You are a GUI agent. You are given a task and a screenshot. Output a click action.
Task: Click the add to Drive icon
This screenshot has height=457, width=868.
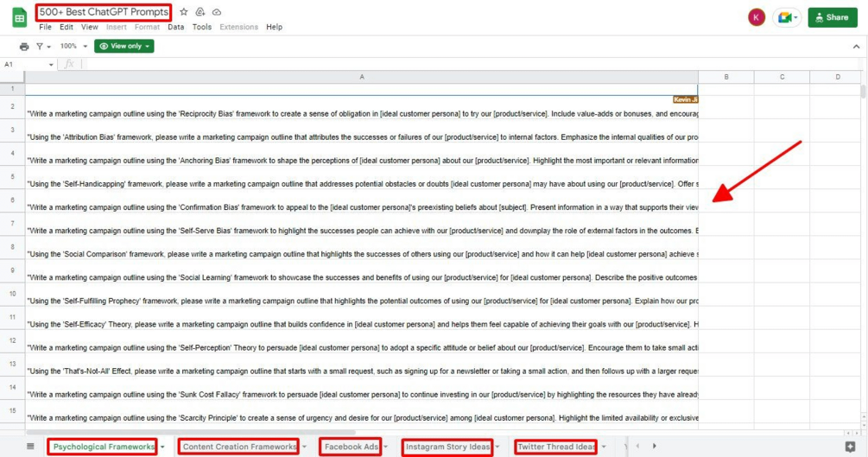200,12
